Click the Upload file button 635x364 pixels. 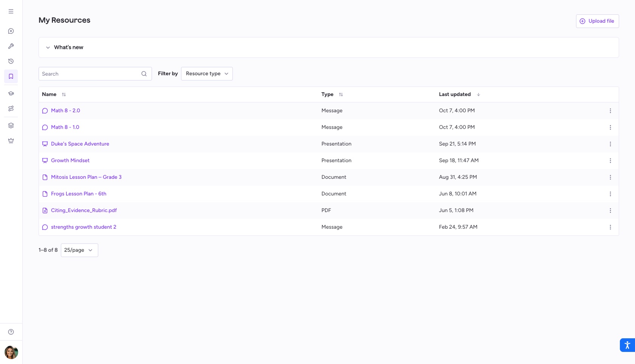point(597,21)
